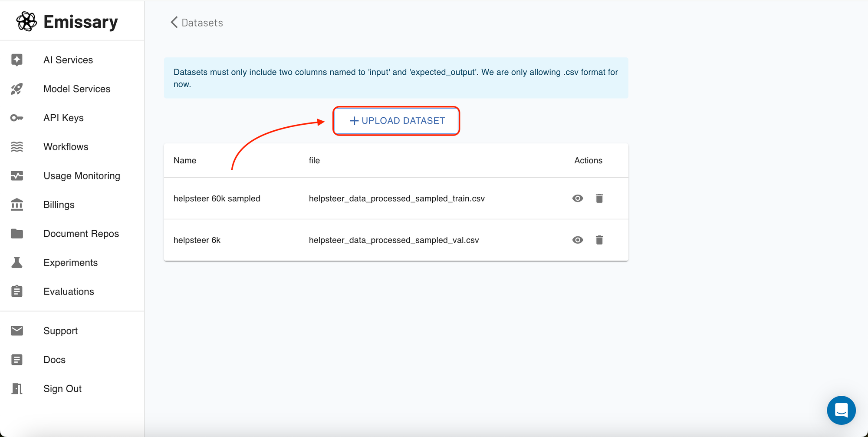Click the Document Repos folder icon
Image resolution: width=868 pixels, height=437 pixels.
[17, 234]
